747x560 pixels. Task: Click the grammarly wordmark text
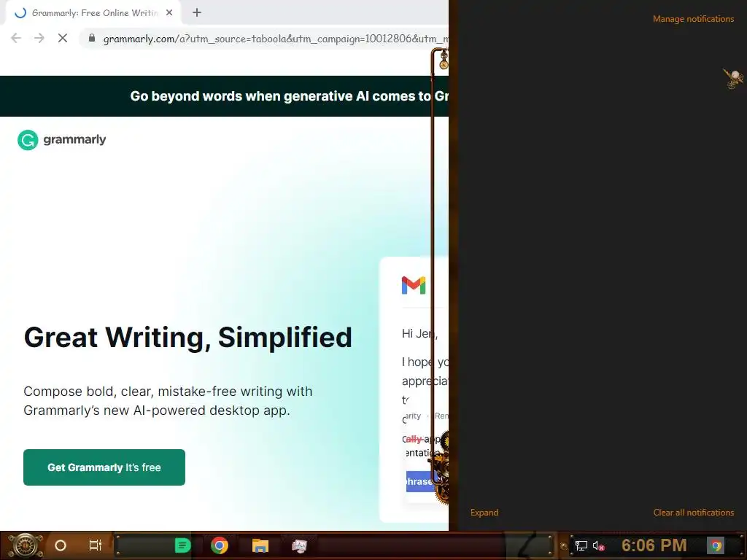(74, 139)
